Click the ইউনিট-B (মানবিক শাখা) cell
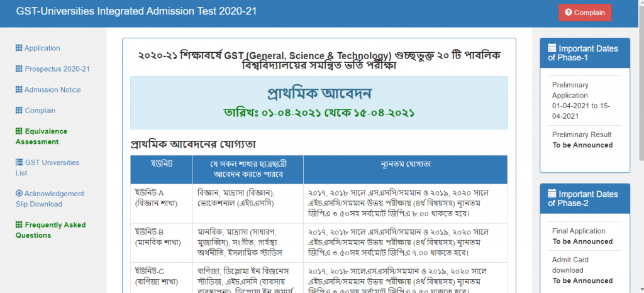Viewport: 644px width, 293px height. 162,242
